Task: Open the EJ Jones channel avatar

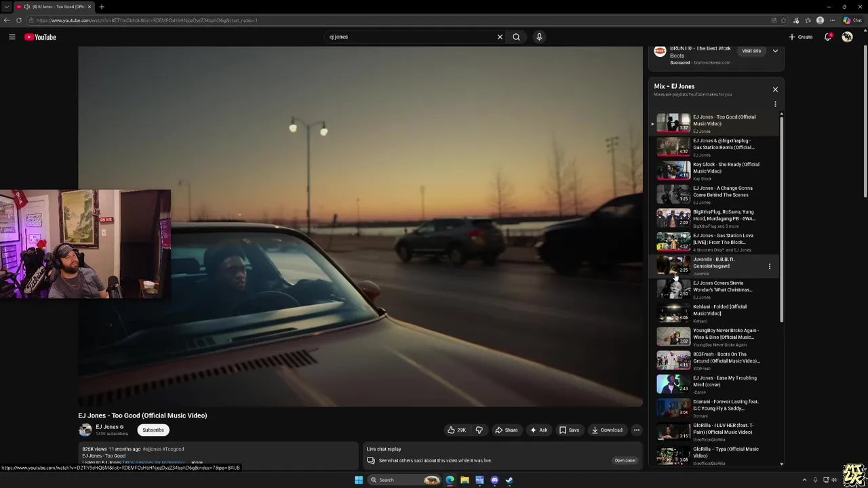Action: 85,430
